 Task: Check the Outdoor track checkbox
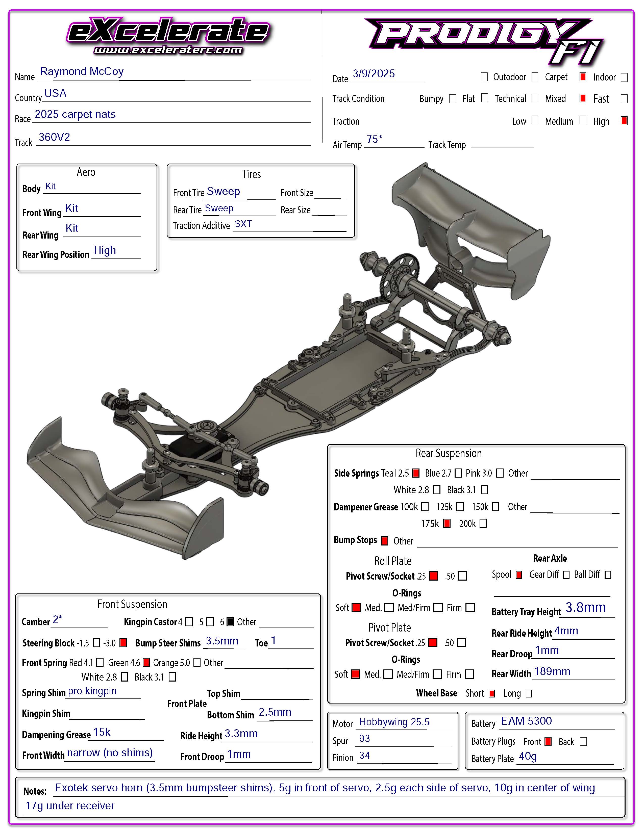pos(535,77)
